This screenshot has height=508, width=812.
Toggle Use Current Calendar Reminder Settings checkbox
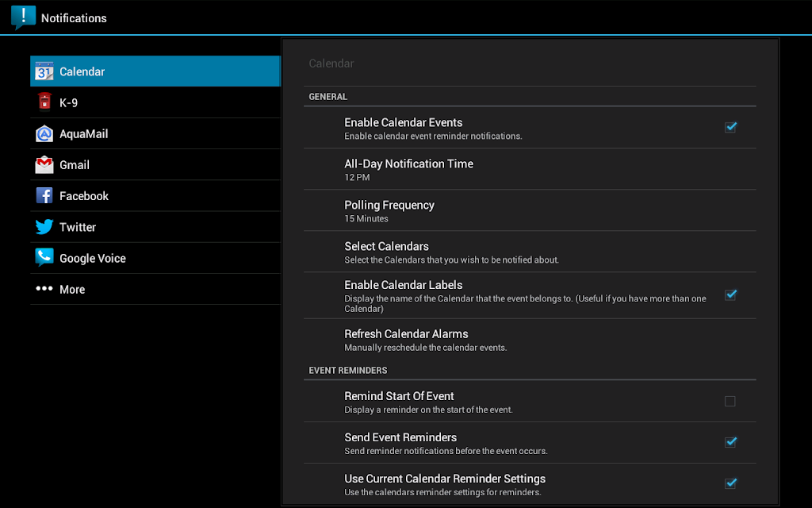(730, 483)
